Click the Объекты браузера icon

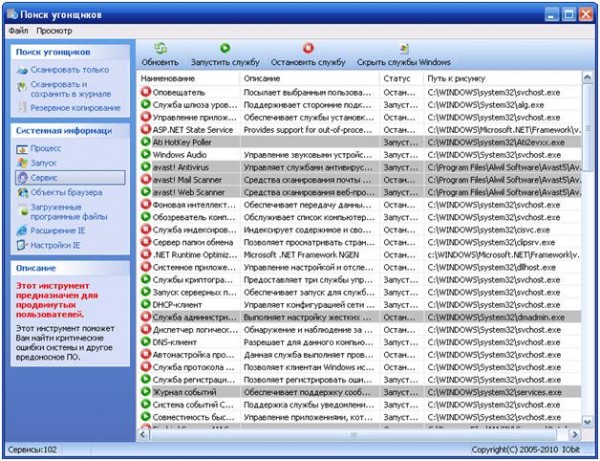(x=23, y=192)
